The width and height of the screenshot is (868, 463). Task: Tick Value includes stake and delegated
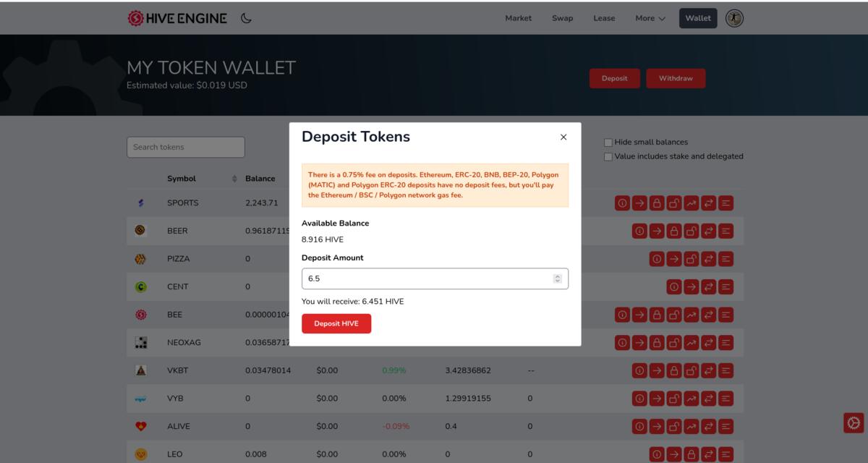(608, 156)
